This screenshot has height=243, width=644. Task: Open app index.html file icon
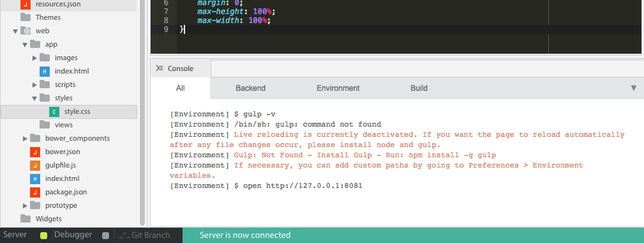pos(44,71)
